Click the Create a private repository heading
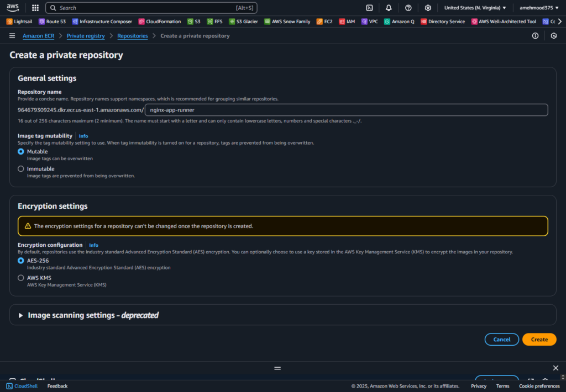 pyautogui.click(x=66, y=55)
